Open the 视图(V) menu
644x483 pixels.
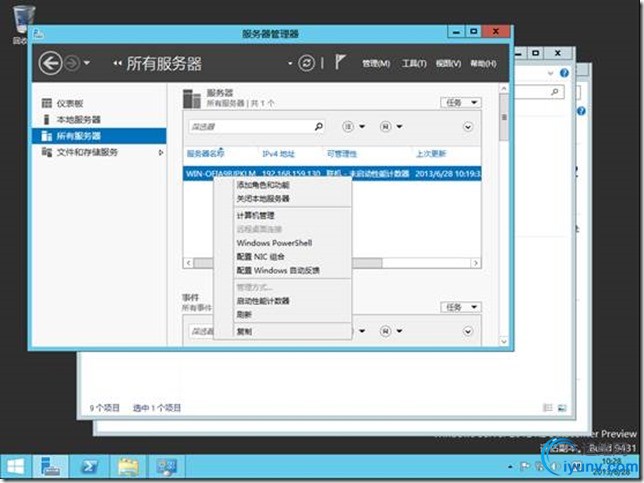pos(448,64)
